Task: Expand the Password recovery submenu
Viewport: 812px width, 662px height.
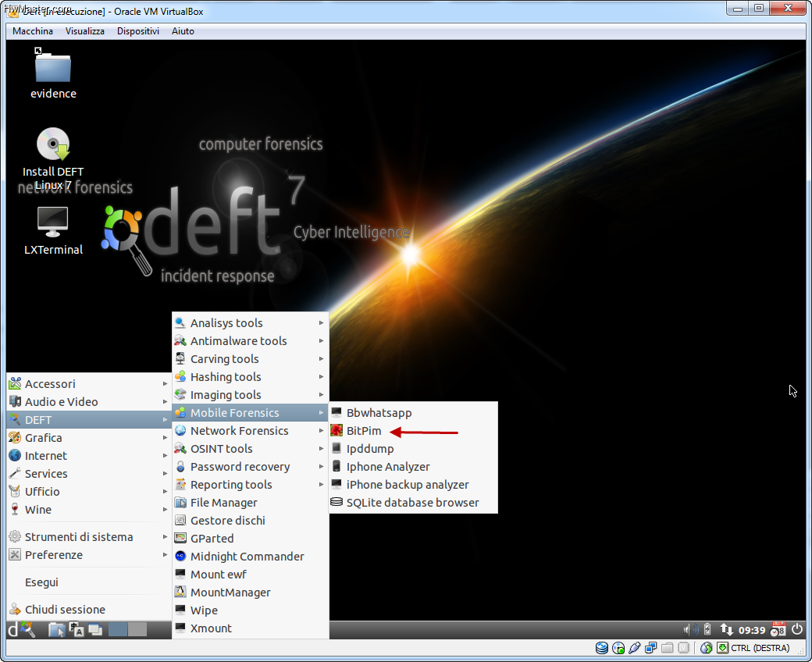Action: point(251,467)
